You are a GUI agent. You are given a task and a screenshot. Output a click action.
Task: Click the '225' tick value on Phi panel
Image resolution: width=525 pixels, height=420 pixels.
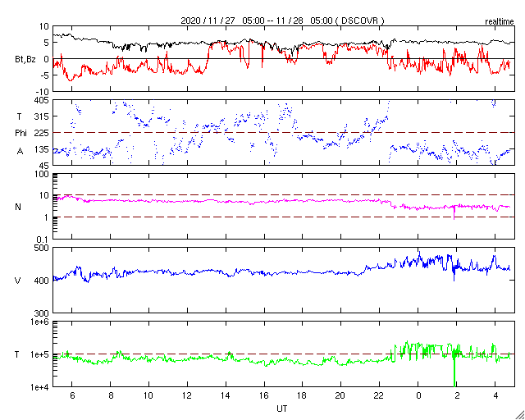pyautogui.click(x=43, y=133)
